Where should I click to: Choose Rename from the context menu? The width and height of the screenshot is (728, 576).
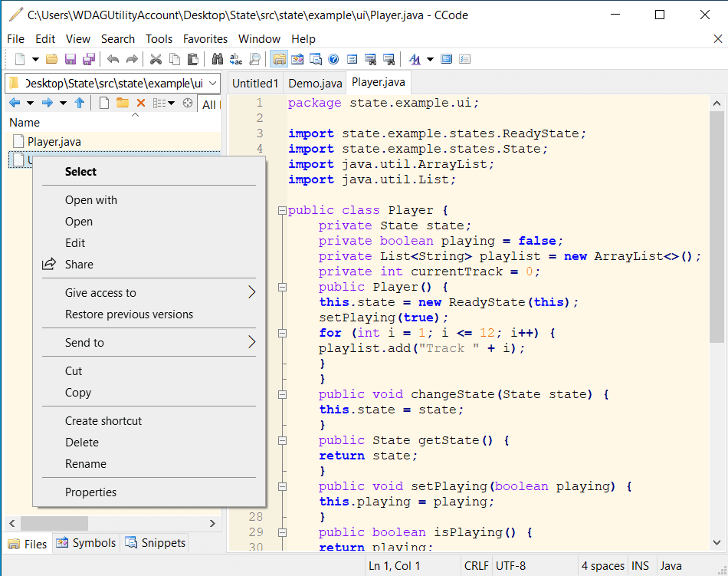(x=86, y=464)
